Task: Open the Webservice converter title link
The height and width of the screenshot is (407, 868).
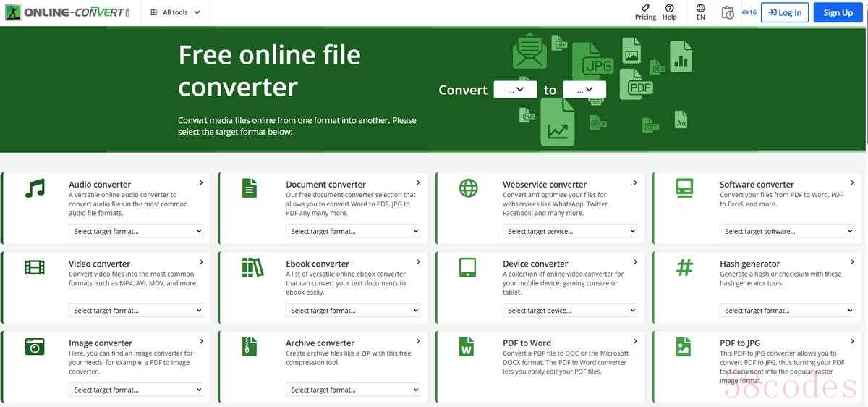Action: pyautogui.click(x=545, y=184)
